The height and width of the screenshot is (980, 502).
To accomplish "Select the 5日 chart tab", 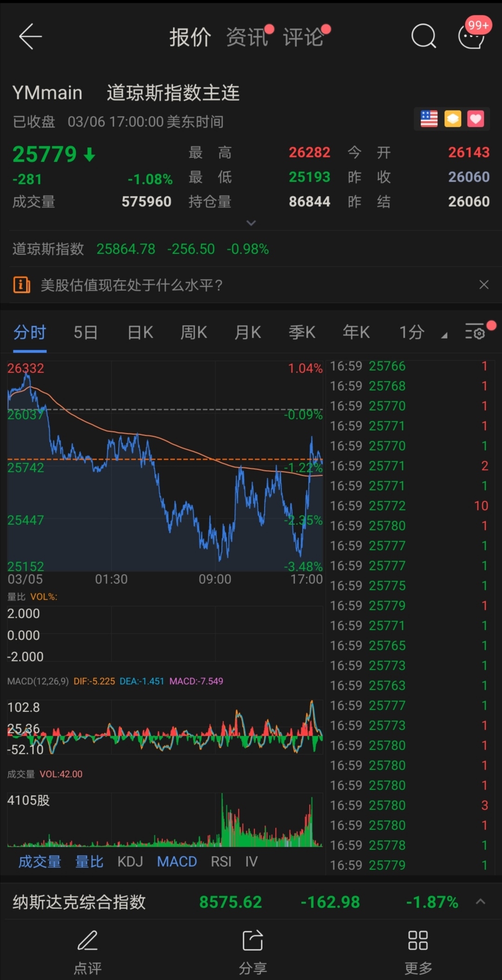I will pyautogui.click(x=86, y=333).
